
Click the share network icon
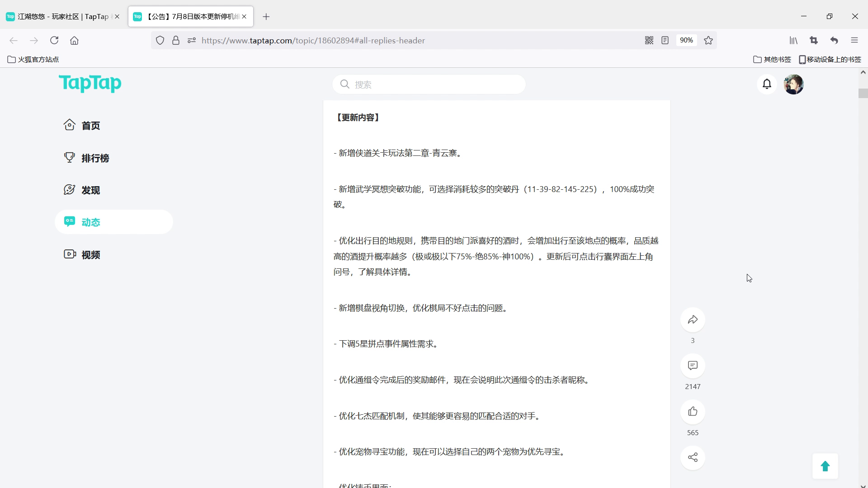693,457
